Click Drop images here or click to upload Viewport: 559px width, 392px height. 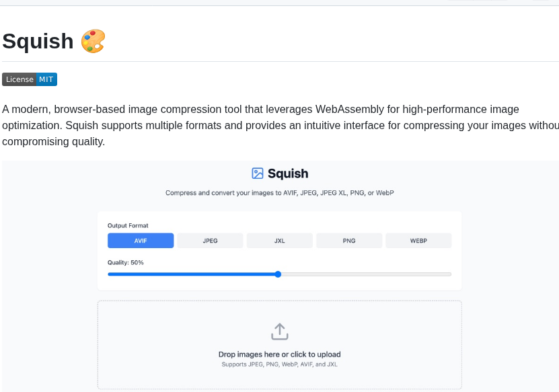[x=280, y=354]
